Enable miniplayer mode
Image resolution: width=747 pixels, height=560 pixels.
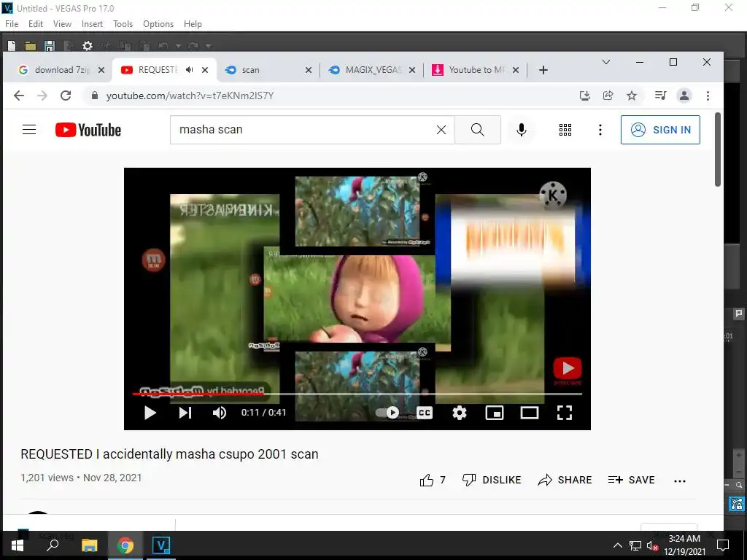pos(494,413)
